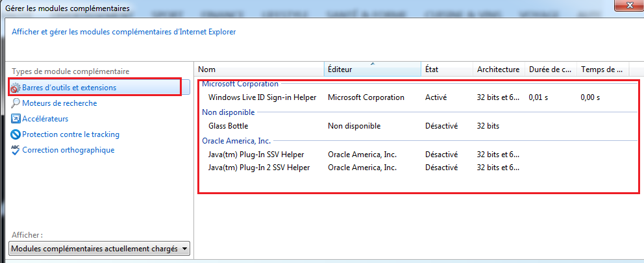This screenshot has height=263, width=644.
Task: Select Java(tm) Plug-In 2 SSV Helper row
Action: [x=418, y=168]
